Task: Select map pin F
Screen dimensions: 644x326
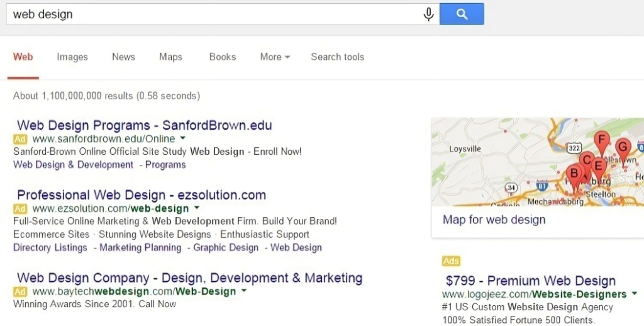Action: click(x=602, y=141)
